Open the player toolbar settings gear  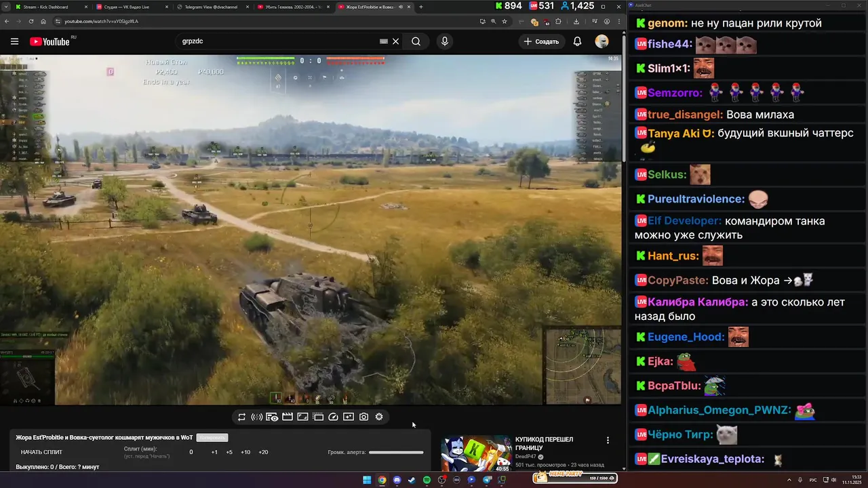click(379, 417)
